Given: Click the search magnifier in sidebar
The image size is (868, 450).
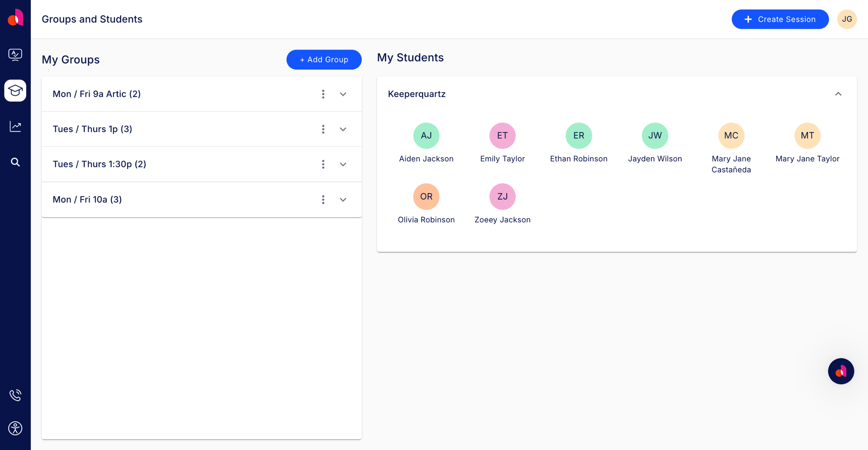Looking at the screenshot, I should (15, 162).
